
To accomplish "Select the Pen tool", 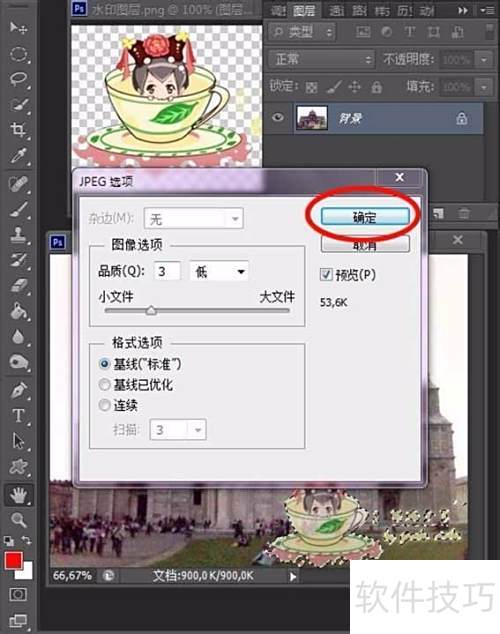I will 18,390.
